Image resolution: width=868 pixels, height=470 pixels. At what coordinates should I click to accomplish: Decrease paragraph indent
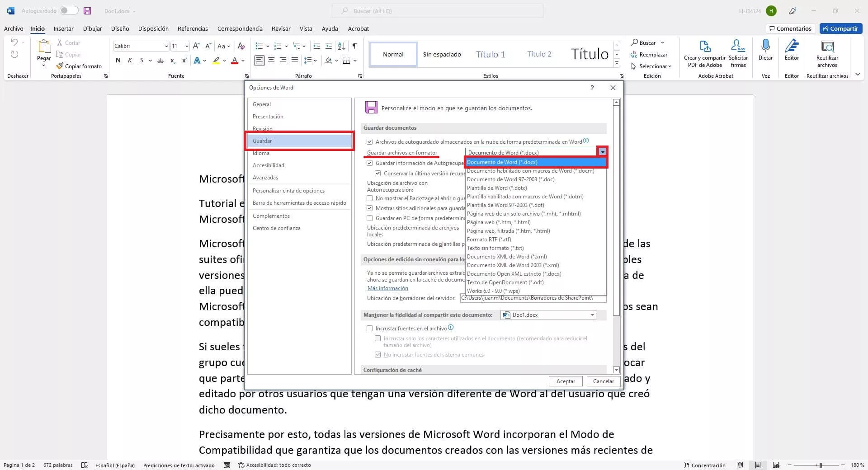pyautogui.click(x=317, y=46)
